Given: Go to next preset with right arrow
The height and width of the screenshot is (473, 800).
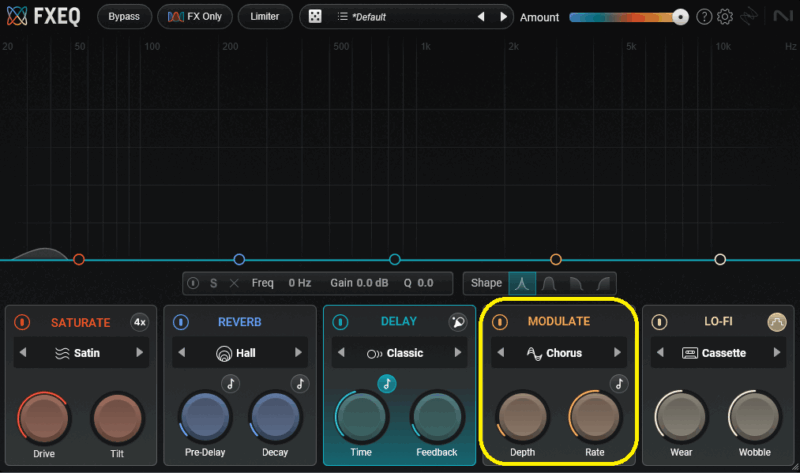Looking at the screenshot, I should 503,17.
